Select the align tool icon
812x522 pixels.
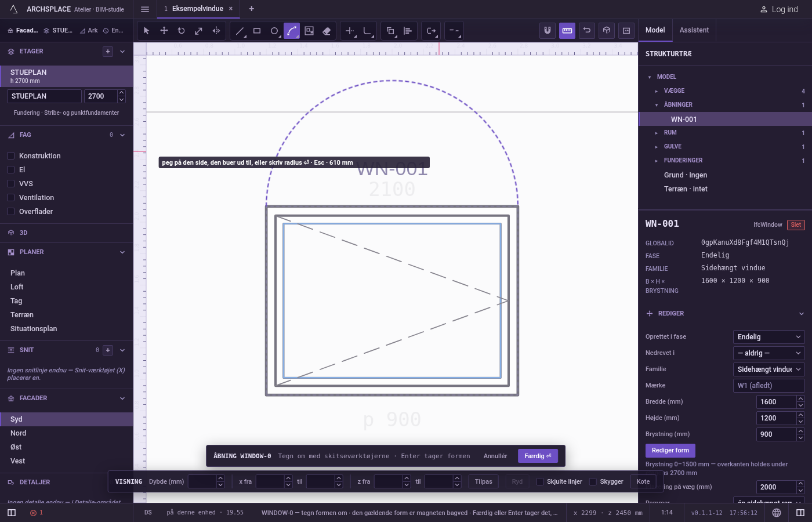click(x=408, y=31)
